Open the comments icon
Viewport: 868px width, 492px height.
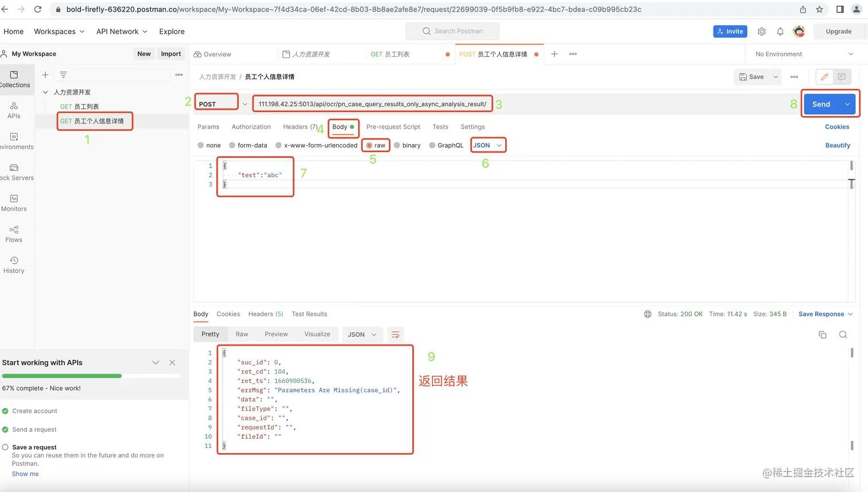pyautogui.click(x=842, y=77)
